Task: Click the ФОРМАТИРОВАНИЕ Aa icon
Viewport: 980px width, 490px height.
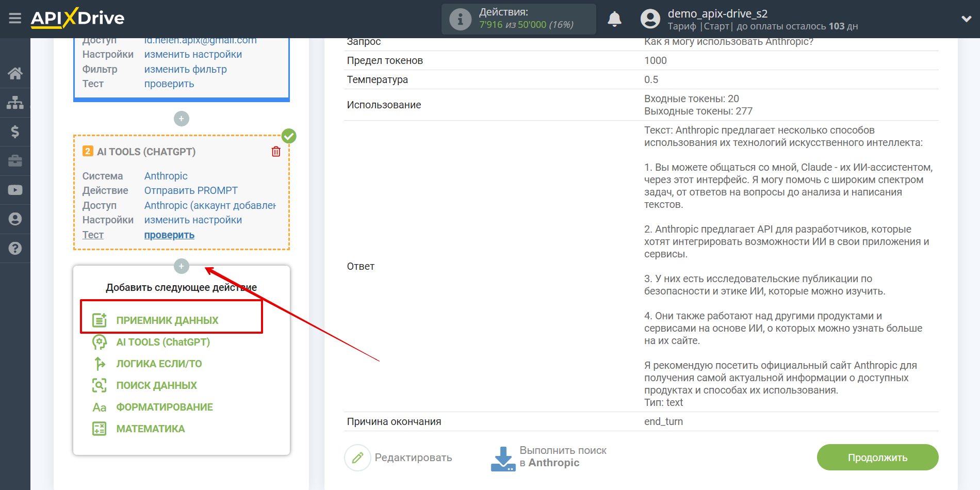Action: 99,407
